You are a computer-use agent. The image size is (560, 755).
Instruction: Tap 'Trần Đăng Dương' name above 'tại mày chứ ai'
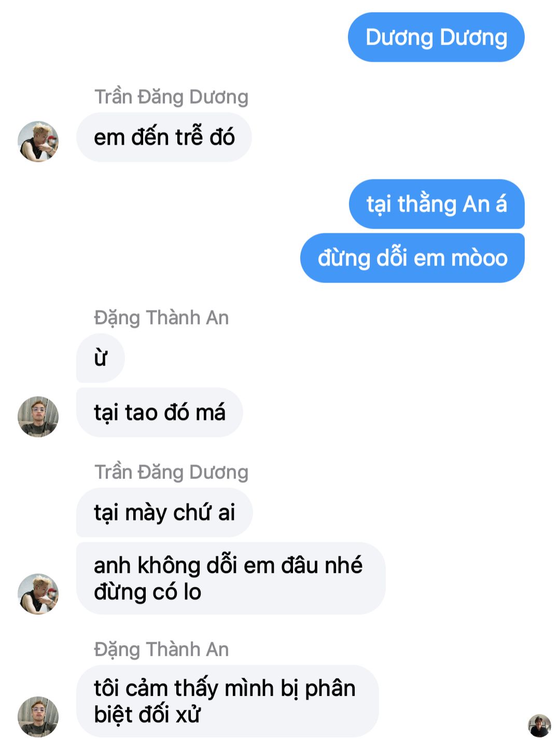(x=171, y=472)
